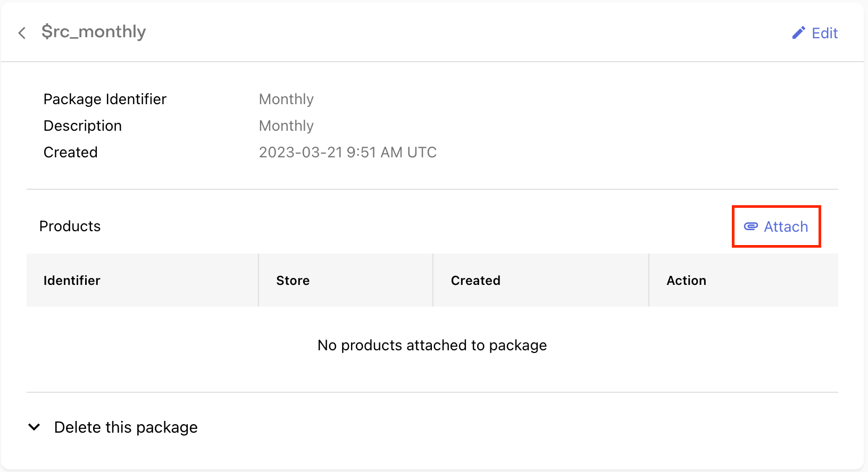Click the Store column header
868x472 pixels.
point(293,280)
